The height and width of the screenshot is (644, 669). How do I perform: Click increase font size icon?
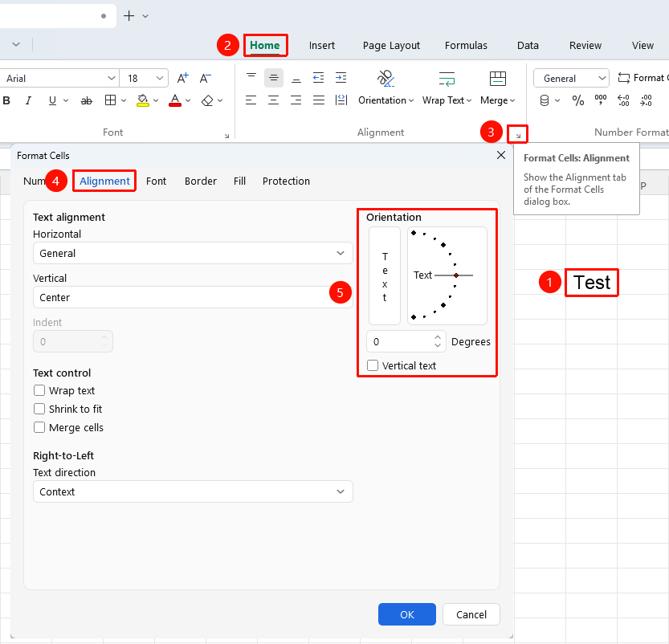click(182, 78)
